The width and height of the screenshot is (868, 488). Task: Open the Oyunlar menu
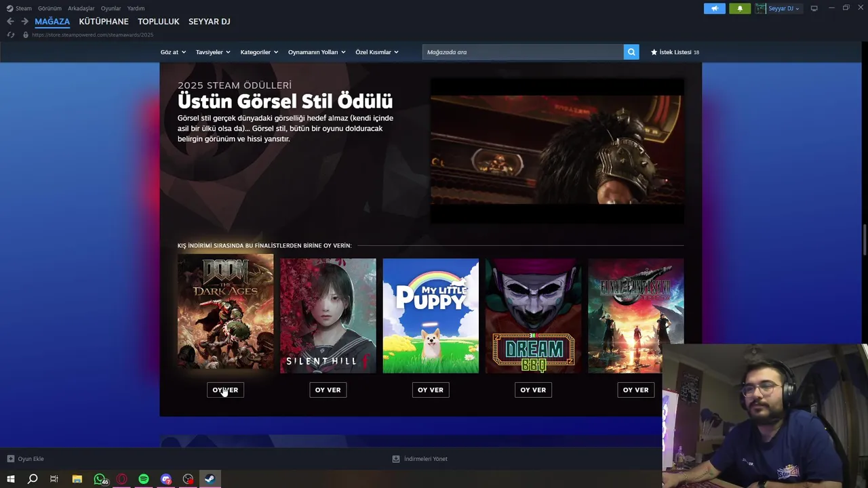[111, 9]
